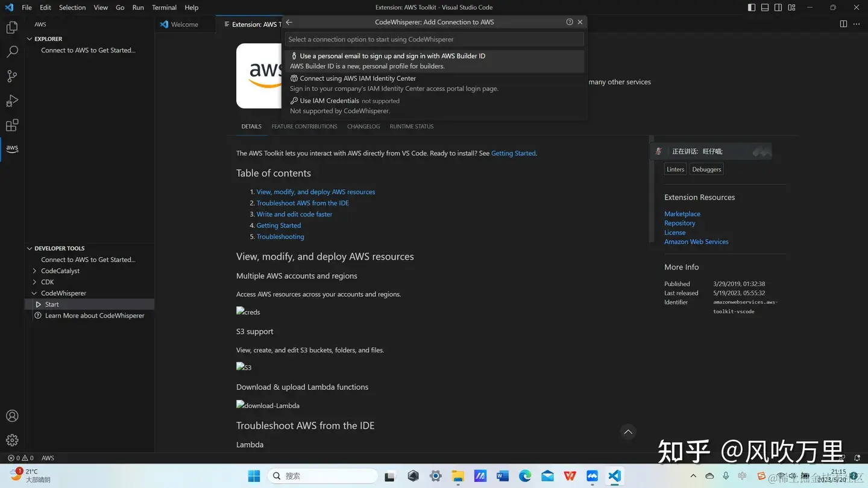Open Troubleshoot AWS from the IDE link
Viewport: 868px width, 488px height.
[x=303, y=203]
